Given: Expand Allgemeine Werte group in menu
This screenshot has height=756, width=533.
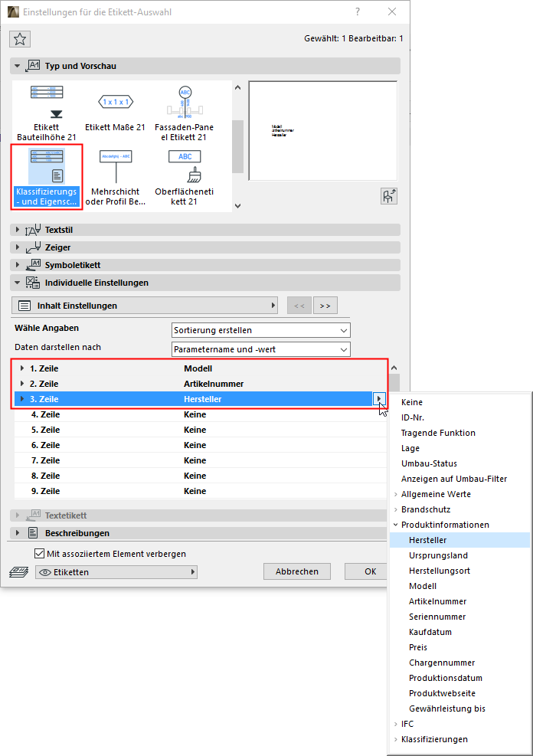Looking at the screenshot, I should 396,494.
